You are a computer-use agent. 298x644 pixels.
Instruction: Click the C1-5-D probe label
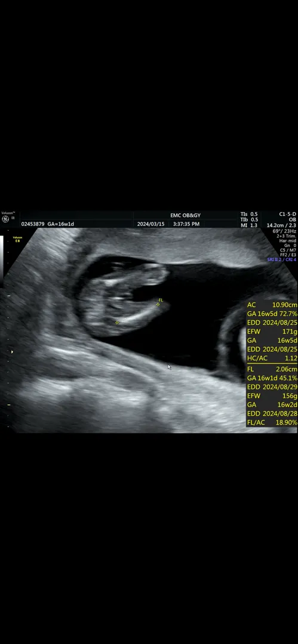[x=288, y=214]
